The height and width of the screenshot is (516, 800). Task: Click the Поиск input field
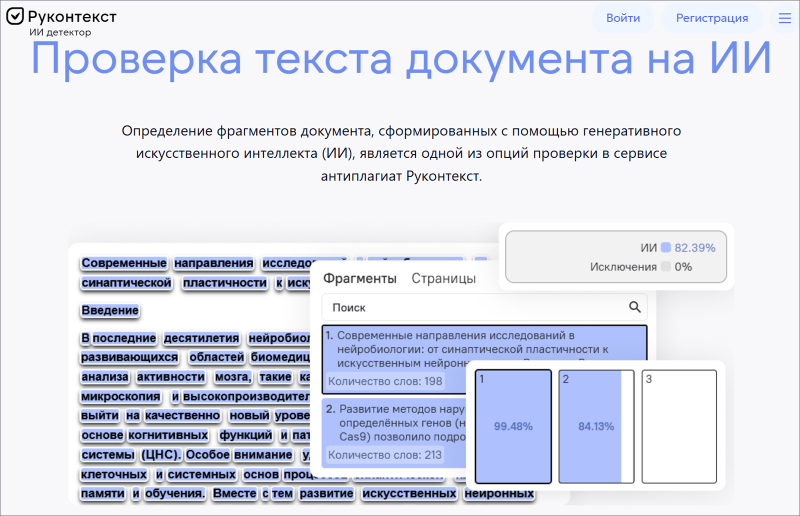[x=484, y=307]
